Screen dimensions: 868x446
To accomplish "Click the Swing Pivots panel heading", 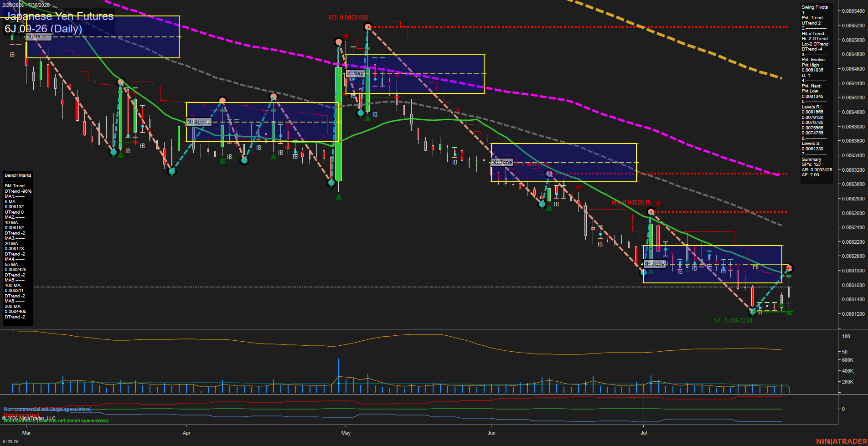I will (815, 7).
